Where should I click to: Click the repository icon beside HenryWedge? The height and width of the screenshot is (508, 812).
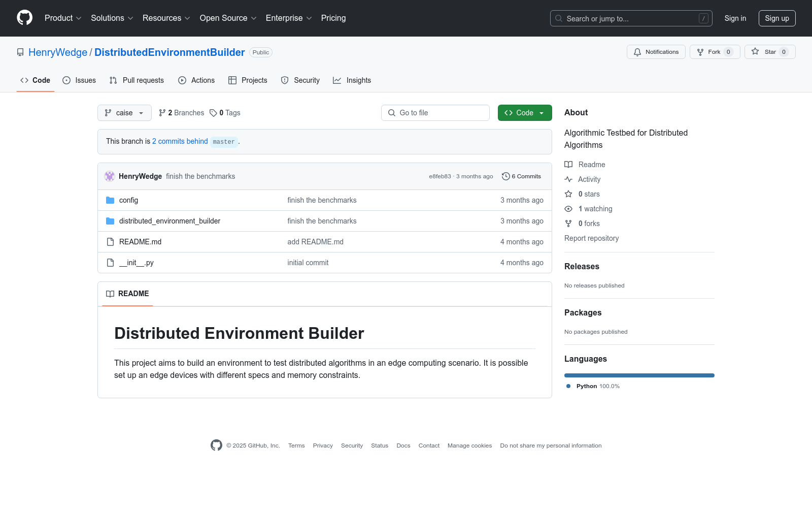click(20, 52)
